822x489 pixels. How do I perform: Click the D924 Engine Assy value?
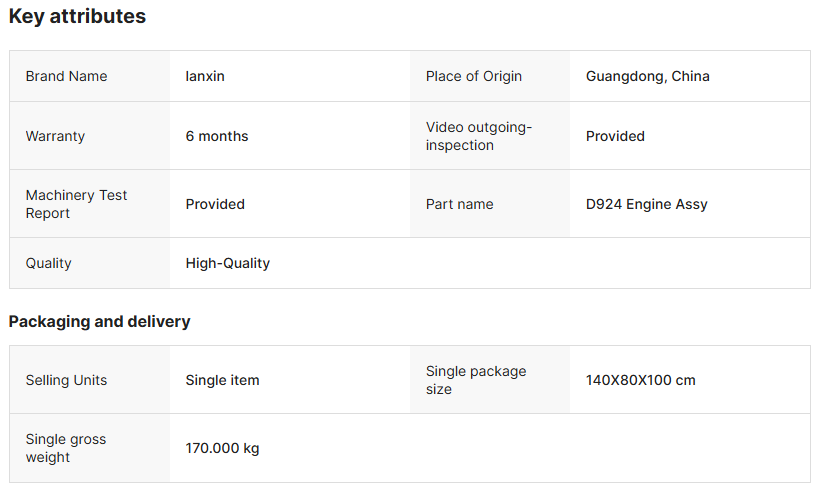[x=646, y=204]
